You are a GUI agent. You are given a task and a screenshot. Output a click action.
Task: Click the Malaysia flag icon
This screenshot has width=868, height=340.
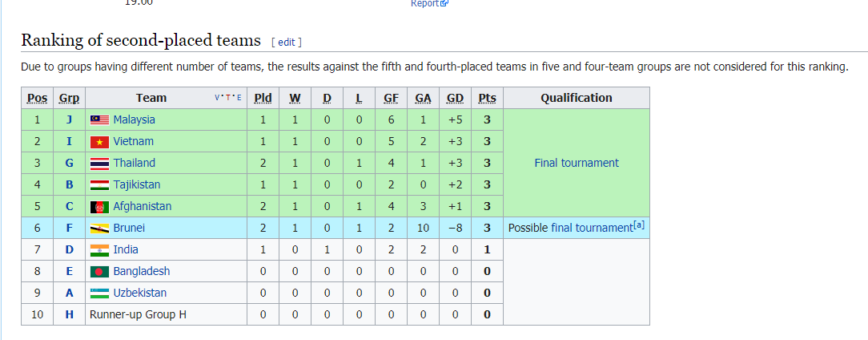point(99,119)
